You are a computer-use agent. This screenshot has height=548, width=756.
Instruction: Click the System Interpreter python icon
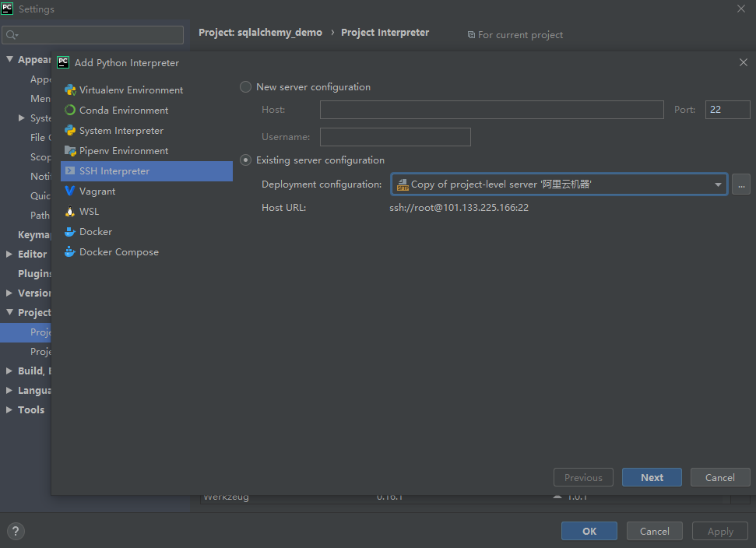click(70, 131)
